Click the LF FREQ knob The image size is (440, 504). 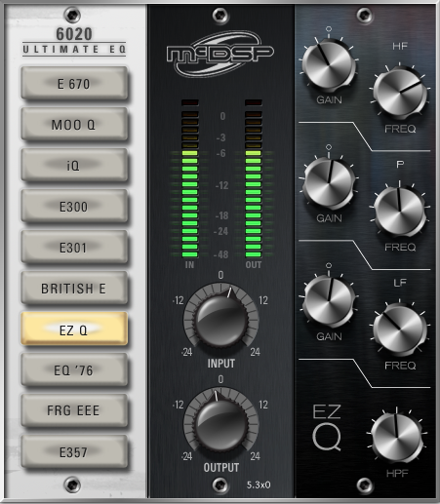[400, 330]
